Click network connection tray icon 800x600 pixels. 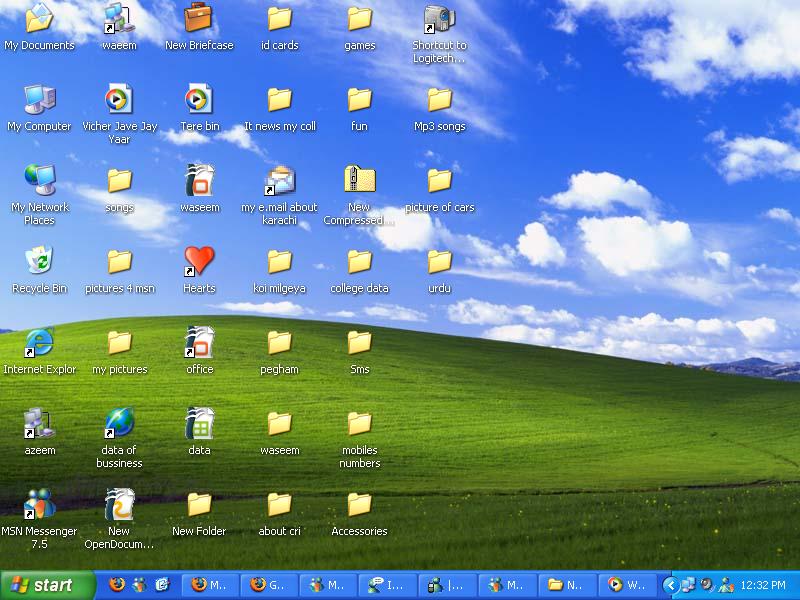click(689, 585)
